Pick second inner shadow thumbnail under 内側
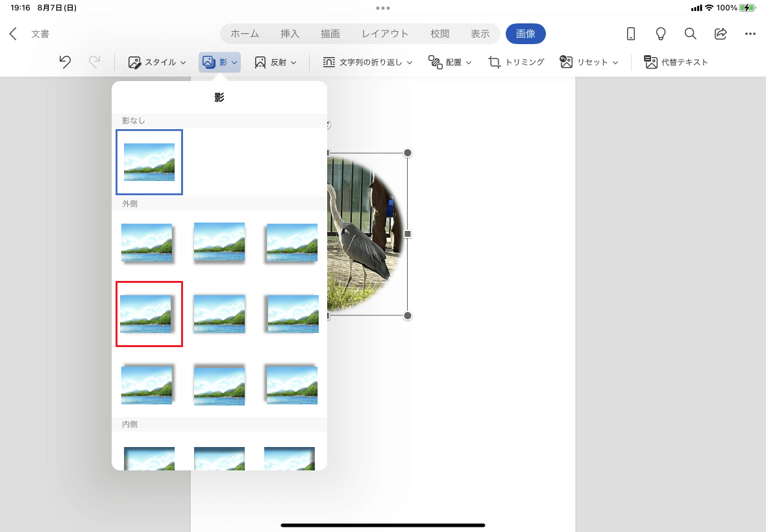This screenshot has height=532, width=766. 219,458
